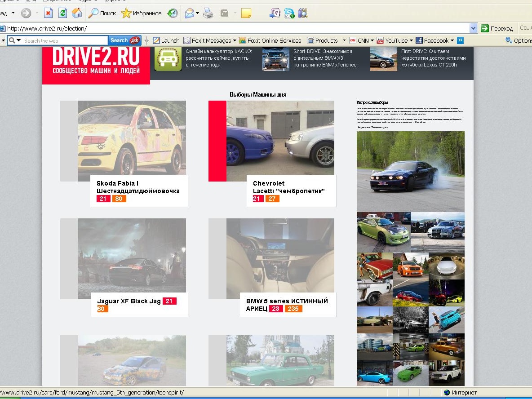Open Short-DRIVE BMW X3 article link
This screenshot has width=532, height=399.
click(x=325, y=58)
